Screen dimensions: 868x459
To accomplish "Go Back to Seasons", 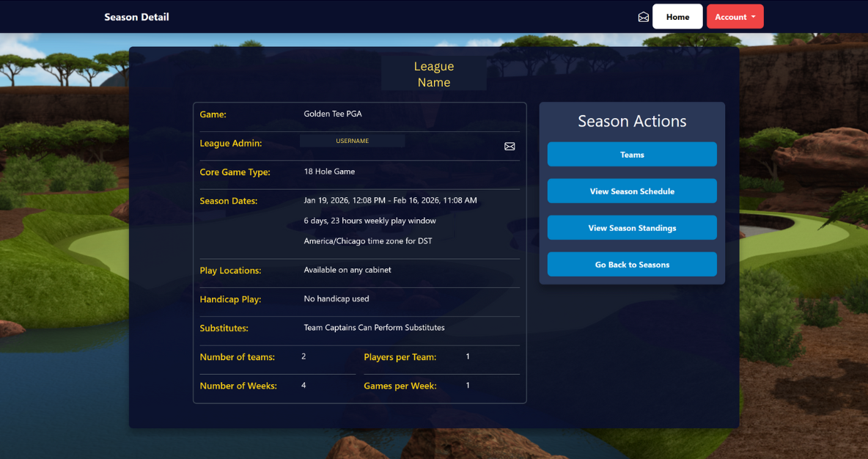I will pos(632,265).
